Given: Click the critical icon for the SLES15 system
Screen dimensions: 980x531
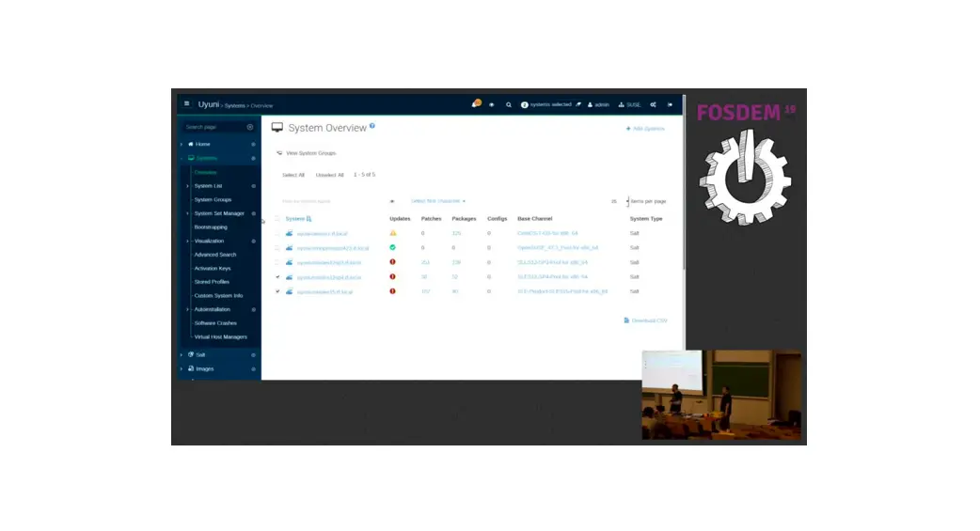Looking at the screenshot, I should pos(392,291).
